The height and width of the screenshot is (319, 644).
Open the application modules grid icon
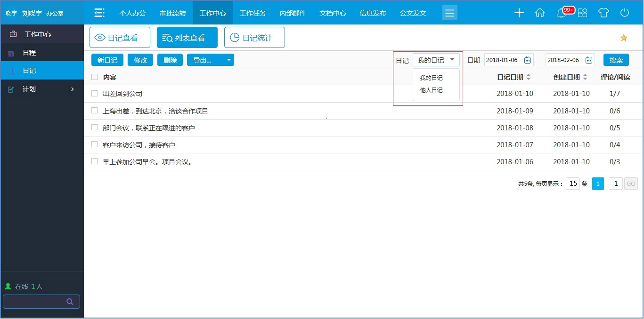pyautogui.click(x=582, y=13)
